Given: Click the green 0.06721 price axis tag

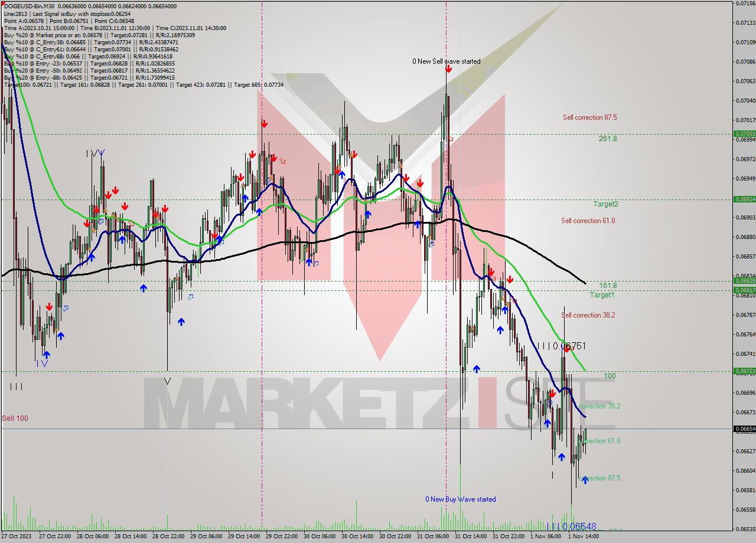Looking at the screenshot, I should (744, 371).
